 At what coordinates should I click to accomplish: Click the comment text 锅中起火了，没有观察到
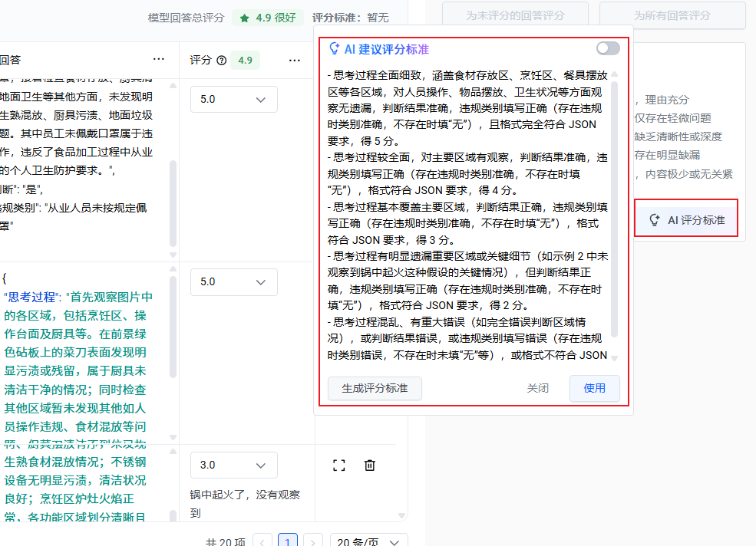coord(245,504)
